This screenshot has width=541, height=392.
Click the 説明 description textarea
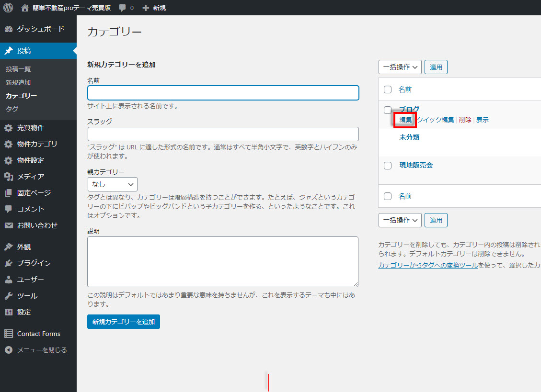[223, 261]
